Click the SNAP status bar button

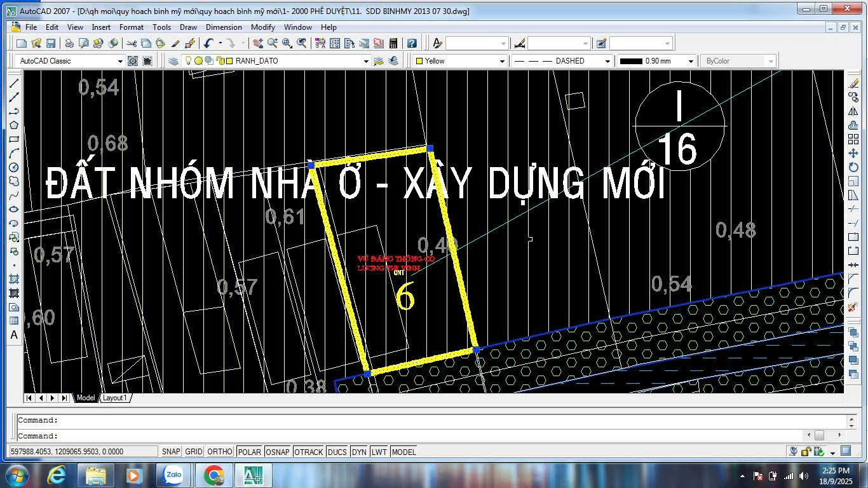click(170, 452)
